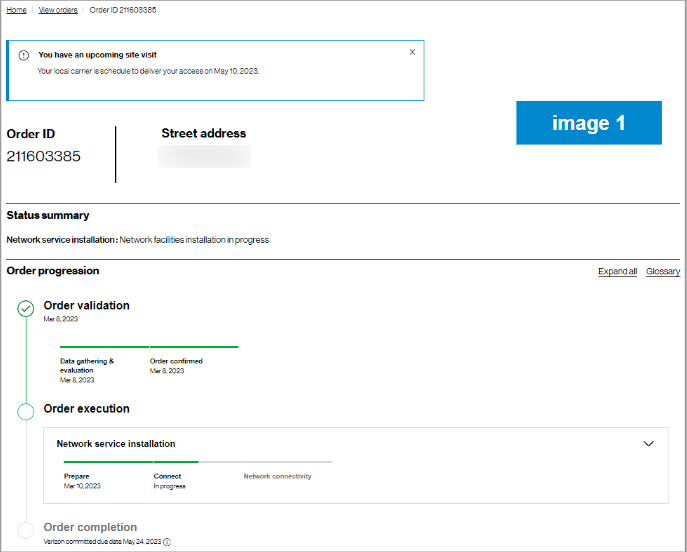
Task: Click the Connect in-progress stage segment
Action: pyautogui.click(x=176, y=462)
